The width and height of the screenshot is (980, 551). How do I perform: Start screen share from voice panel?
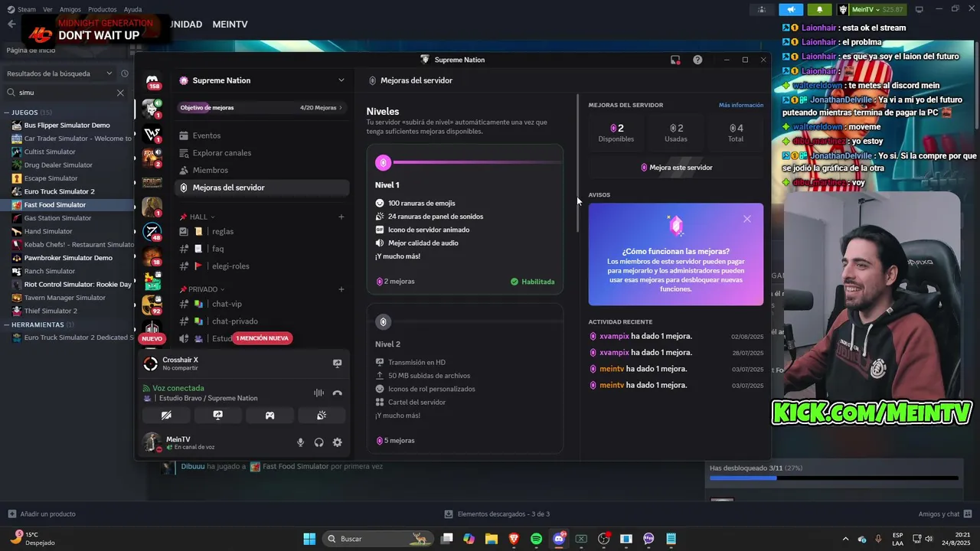(x=218, y=416)
